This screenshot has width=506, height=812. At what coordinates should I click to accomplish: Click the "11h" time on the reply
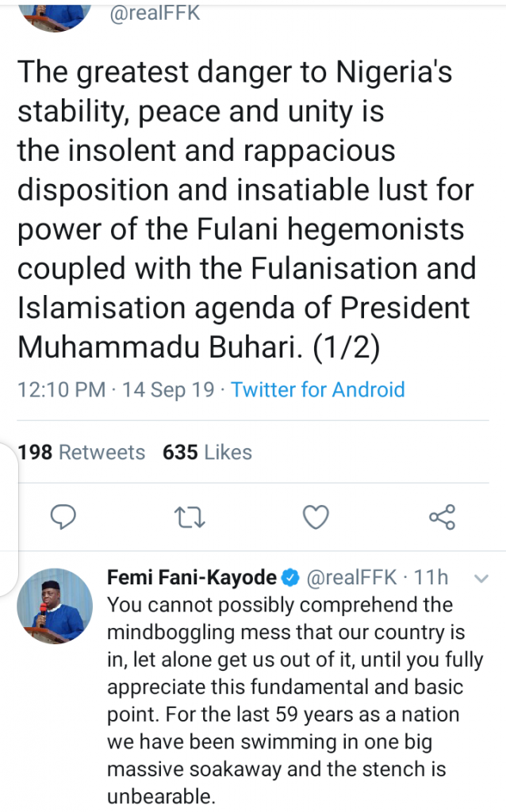pos(431,579)
